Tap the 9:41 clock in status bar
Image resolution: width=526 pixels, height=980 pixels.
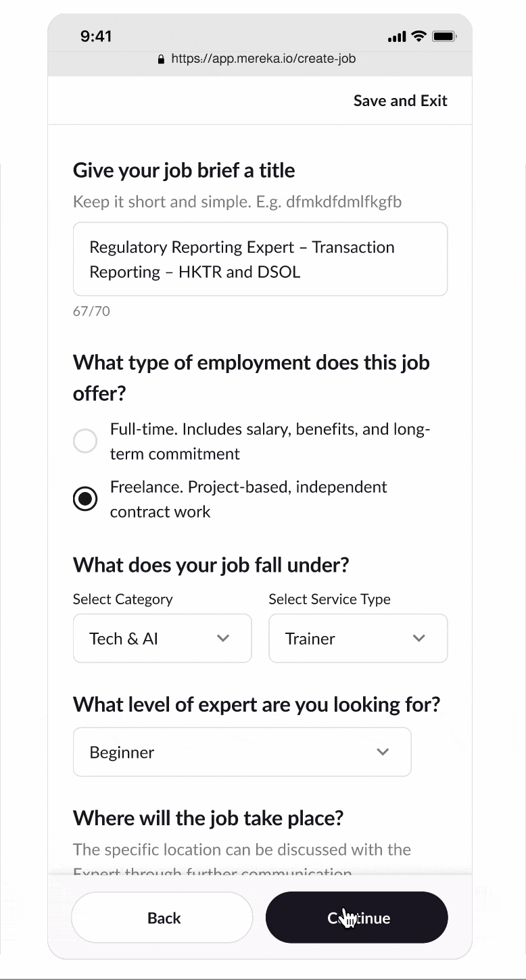(96, 36)
